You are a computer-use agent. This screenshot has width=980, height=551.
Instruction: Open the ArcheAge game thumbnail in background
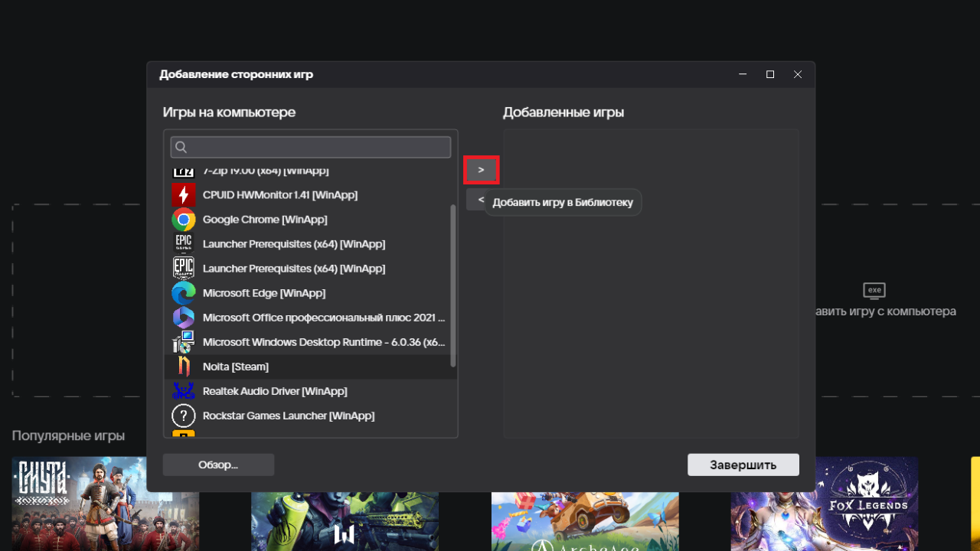[585, 521]
